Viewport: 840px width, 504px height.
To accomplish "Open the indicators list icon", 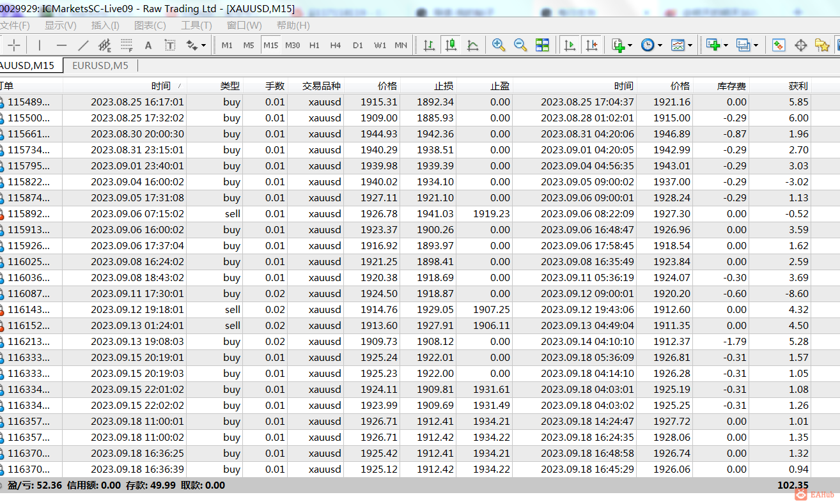I will pyautogui.click(x=618, y=45).
